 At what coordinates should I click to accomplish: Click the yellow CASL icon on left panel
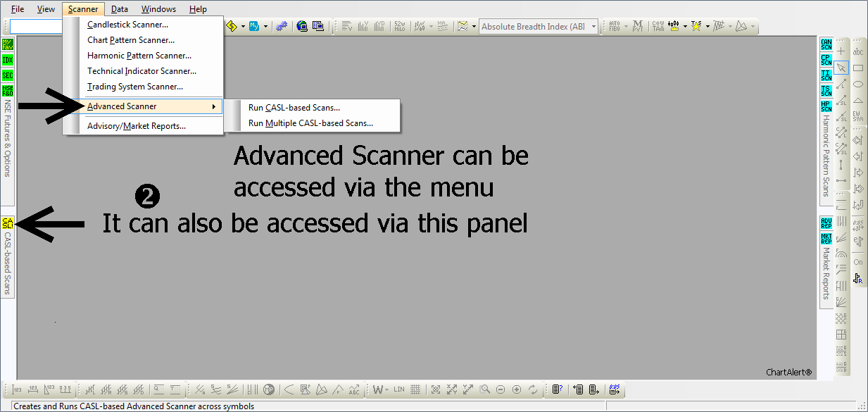tap(8, 223)
